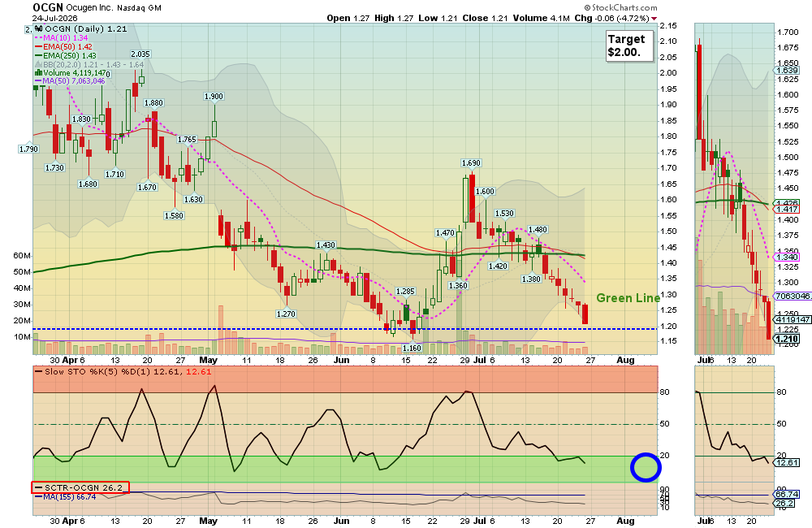Open the StockCharts.com attribution link
This screenshot has height=528, width=812.
pyautogui.click(x=621, y=8)
